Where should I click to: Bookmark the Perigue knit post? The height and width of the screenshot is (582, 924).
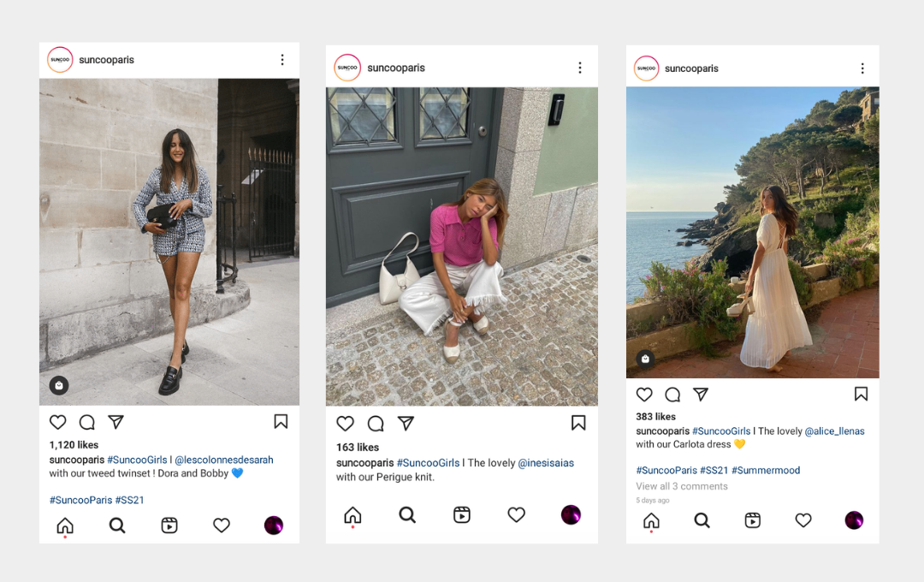click(578, 423)
